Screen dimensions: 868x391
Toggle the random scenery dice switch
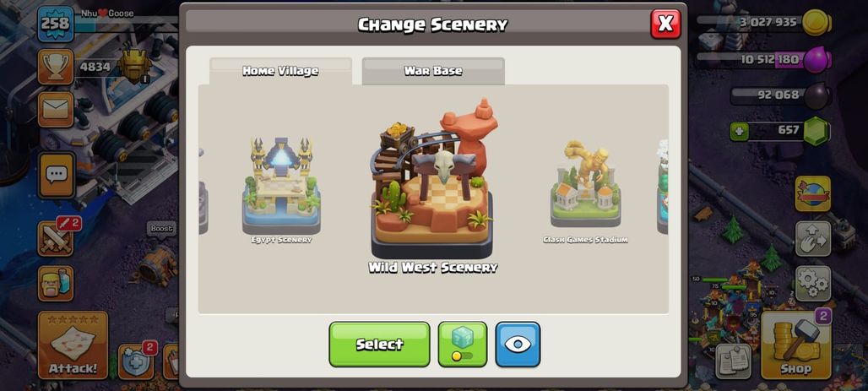[462, 344]
